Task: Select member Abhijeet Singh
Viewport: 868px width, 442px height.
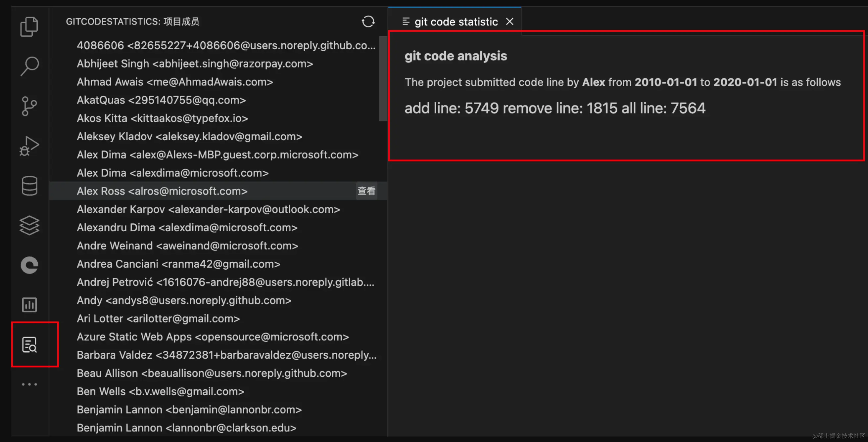Action: tap(195, 64)
